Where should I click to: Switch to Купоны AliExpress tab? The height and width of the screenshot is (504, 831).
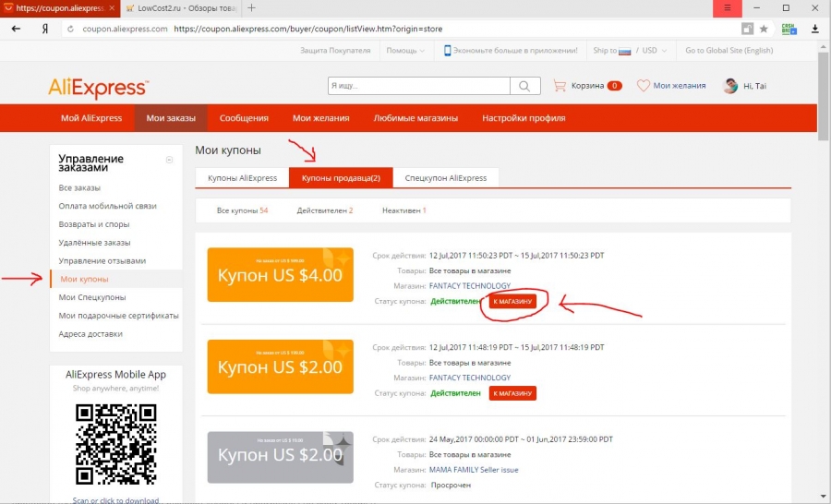(x=242, y=178)
